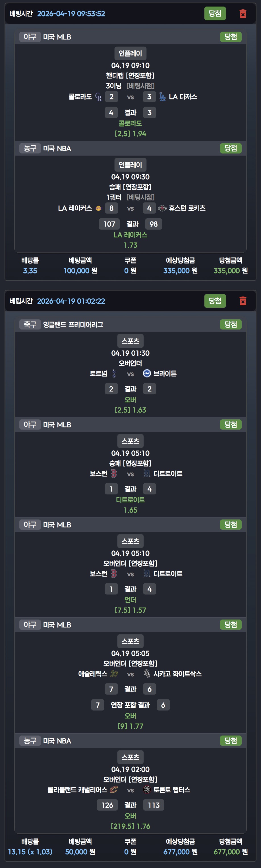Click the 당첨 badge on the 잉글랜드 프리미어리그 row
This screenshot has width=261, height=868.
click(231, 324)
